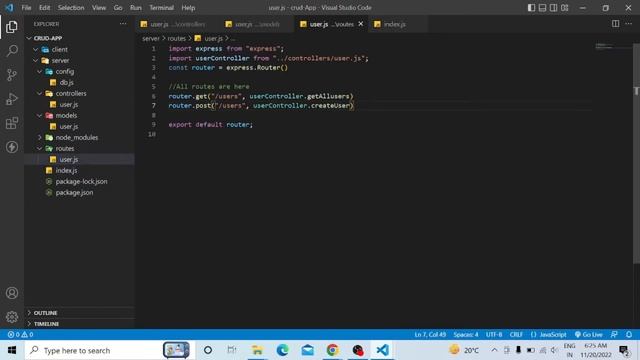The width and height of the screenshot is (640, 360).
Task: Toggle the bottom panel layout icon
Action: click(542, 8)
